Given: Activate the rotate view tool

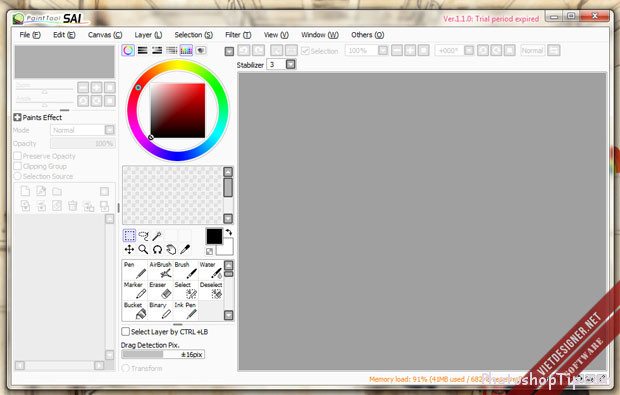Looking at the screenshot, I should click(x=157, y=249).
